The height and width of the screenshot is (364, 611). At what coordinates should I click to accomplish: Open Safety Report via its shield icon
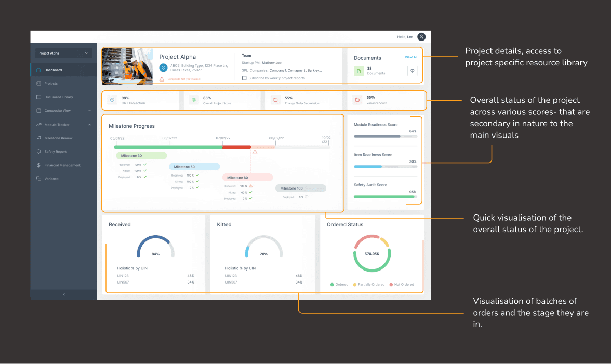pos(38,151)
